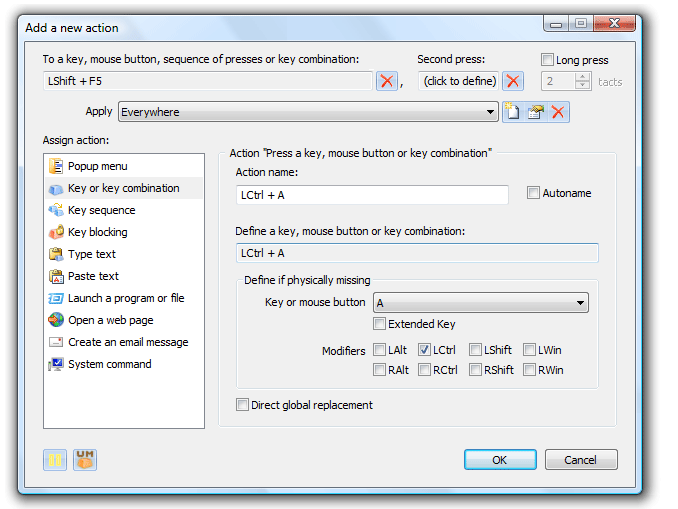
Task: Check the Direct global replacement option
Action: (242, 405)
